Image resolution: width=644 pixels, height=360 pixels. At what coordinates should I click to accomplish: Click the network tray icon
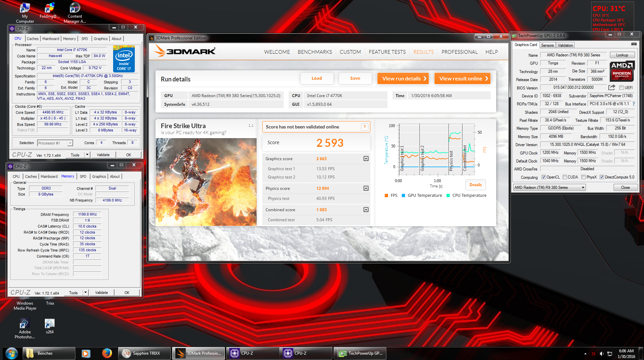(610, 354)
